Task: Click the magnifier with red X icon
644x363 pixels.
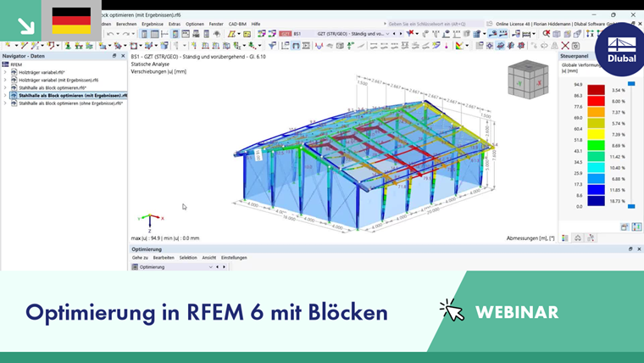Action: pyautogui.click(x=546, y=34)
